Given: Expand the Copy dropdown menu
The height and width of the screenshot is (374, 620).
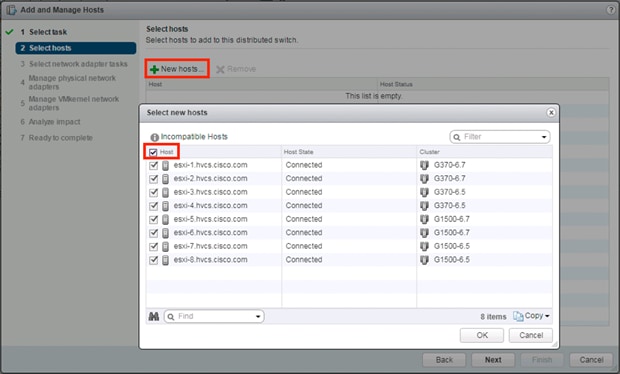Looking at the screenshot, I should pos(547,316).
